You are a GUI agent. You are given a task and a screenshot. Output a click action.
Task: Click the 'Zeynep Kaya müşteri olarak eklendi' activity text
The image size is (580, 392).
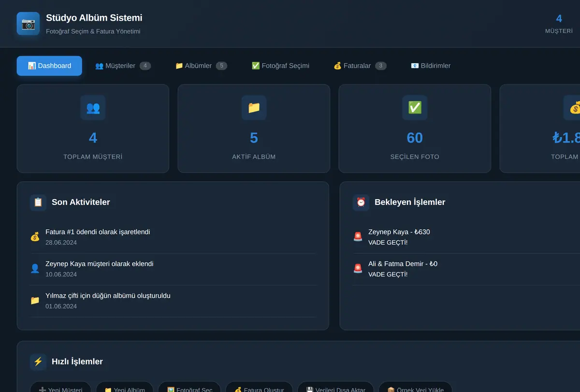point(100,264)
